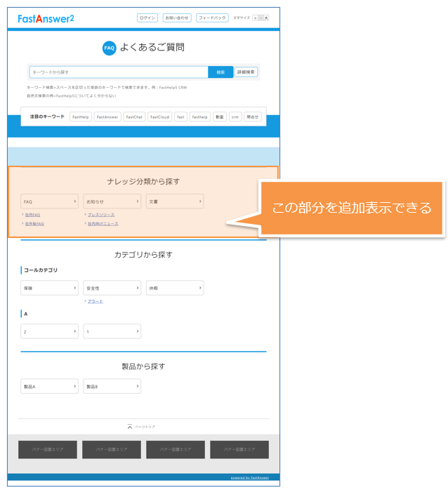Expand the FAQ knowledge category
This screenshot has width=448, height=490.
pos(49,201)
